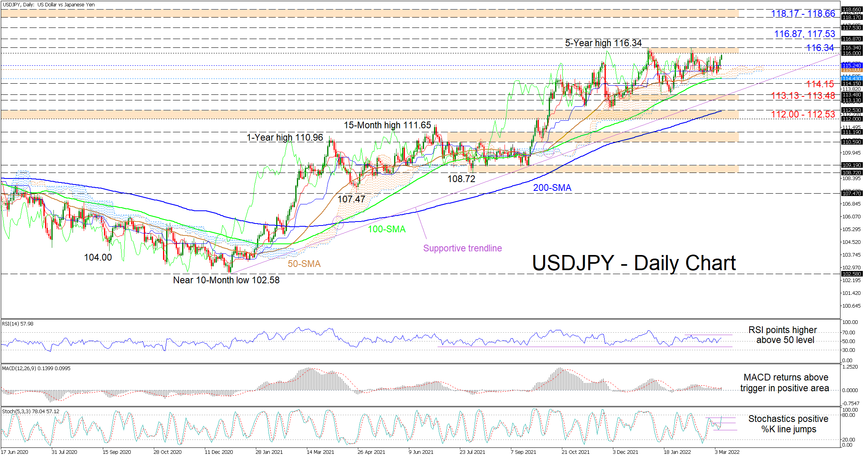Click the 102.580 price axis tag

tap(852, 274)
